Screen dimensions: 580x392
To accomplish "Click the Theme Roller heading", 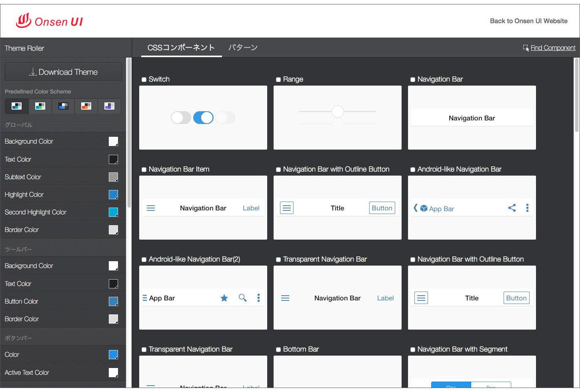I will point(24,48).
